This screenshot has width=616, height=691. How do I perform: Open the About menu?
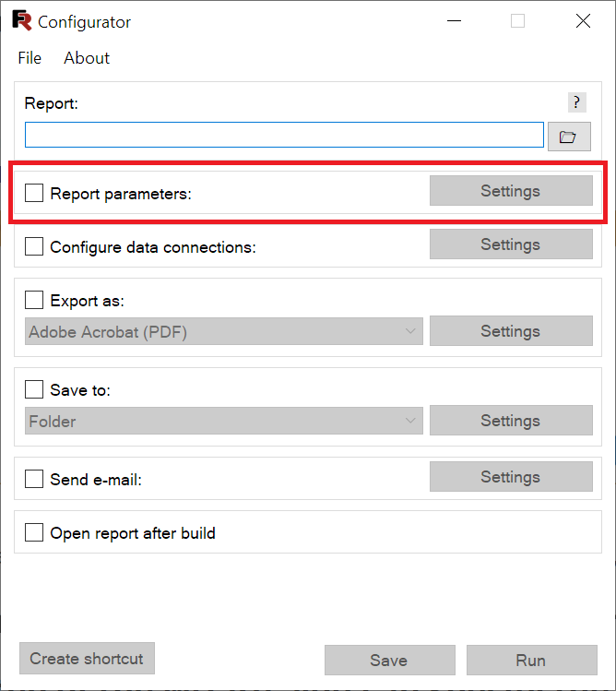[87, 58]
